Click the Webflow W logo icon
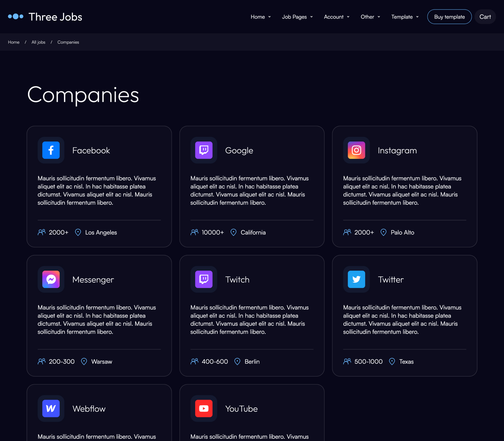Image resolution: width=504 pixels, height=441 pixels. pos(51,409)
